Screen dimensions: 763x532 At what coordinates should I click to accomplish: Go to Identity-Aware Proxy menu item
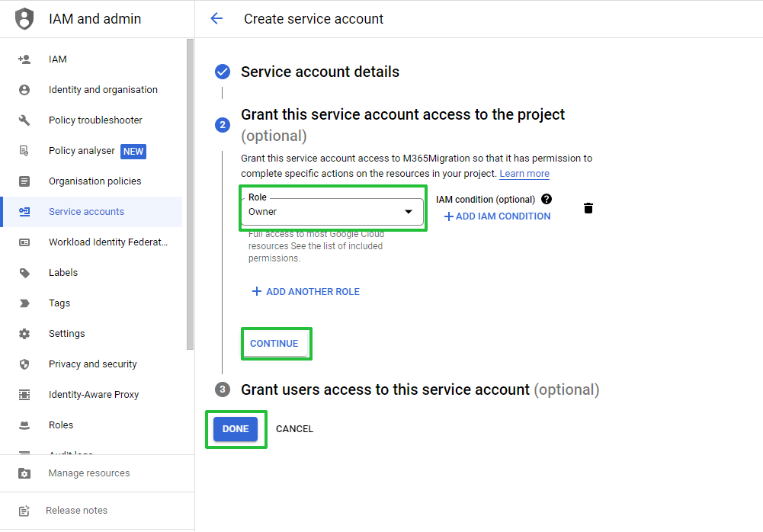92,395
